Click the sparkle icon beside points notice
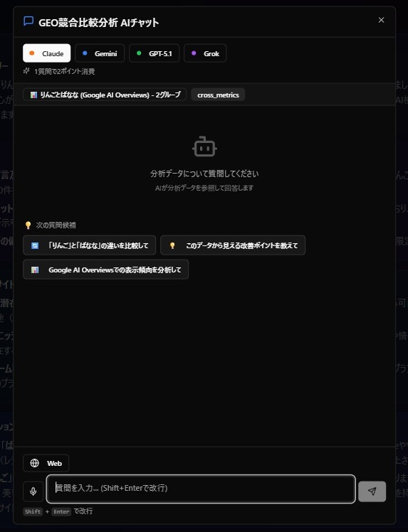Screen dimensions: 408x532 [x=26, y=71]
